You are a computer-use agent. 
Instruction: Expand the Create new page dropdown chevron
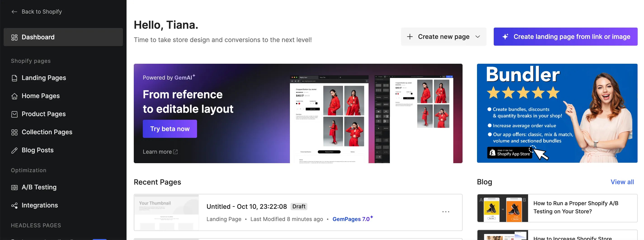(x=477, y=37)
